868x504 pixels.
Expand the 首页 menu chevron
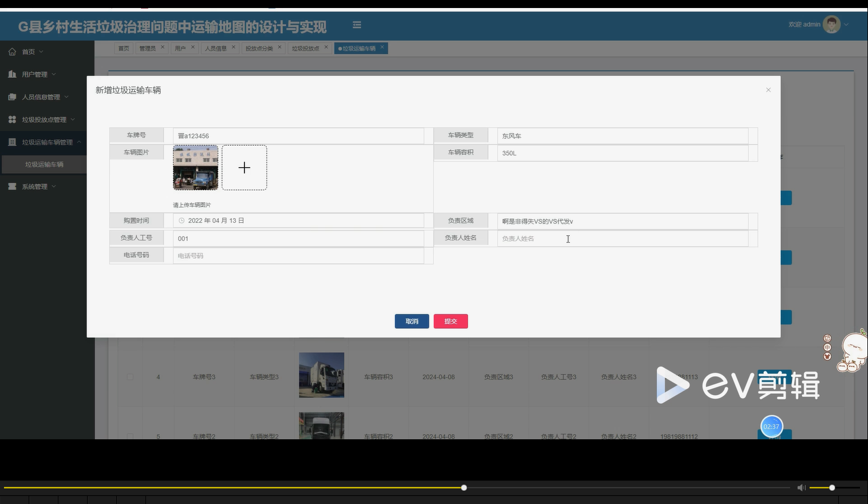pos(41,52)
